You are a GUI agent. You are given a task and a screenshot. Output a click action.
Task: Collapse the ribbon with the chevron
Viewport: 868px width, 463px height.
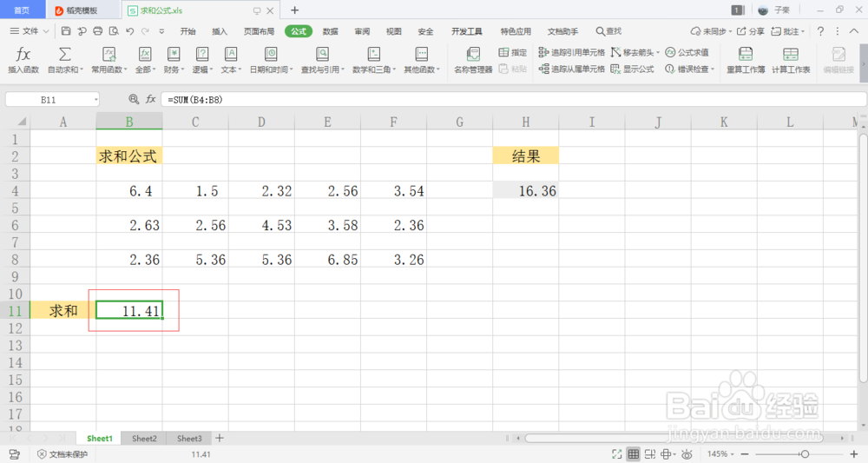pyautogui.click(x=853, y=31)
